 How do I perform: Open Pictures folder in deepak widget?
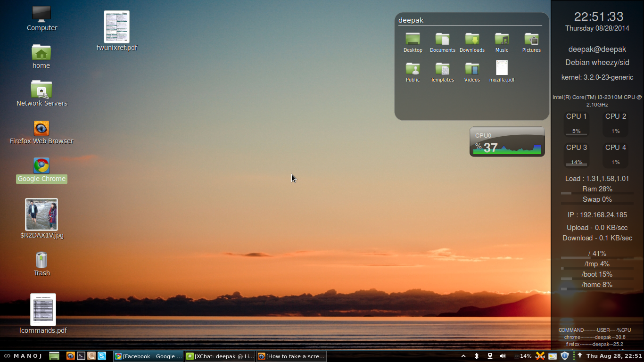[x=531, y=43]
